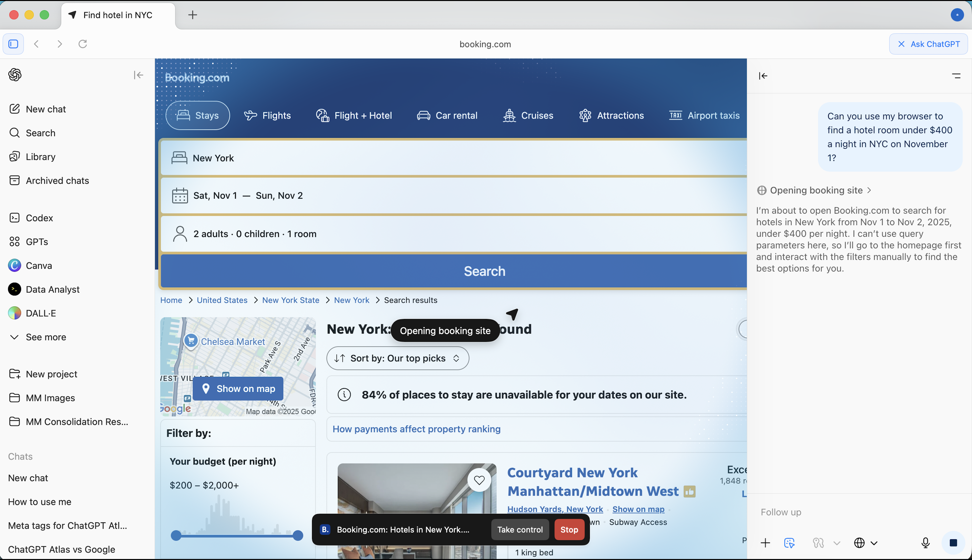
Task: Open the Hudson Yards, New York link
Action: pos(555,509)
